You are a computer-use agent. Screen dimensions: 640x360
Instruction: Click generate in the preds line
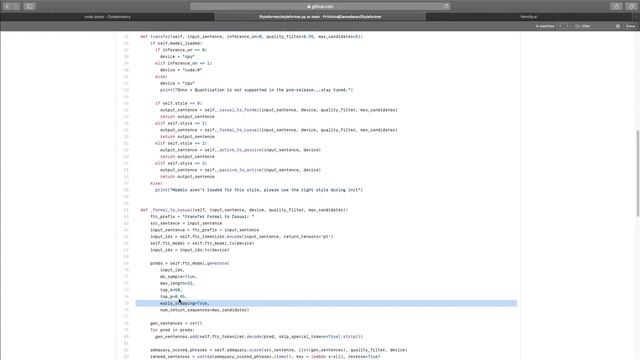(217, 263)
